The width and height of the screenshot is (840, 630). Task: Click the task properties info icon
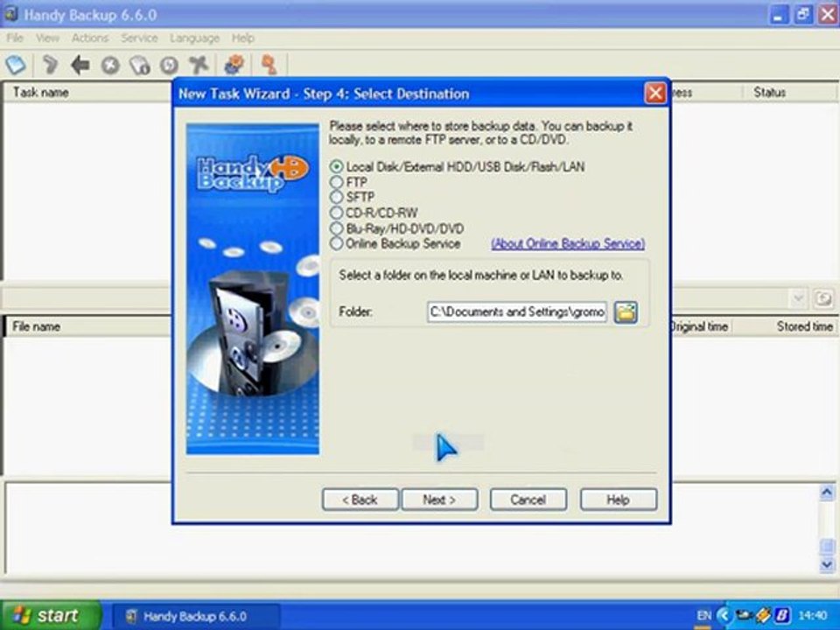pyautogui.click(x=140, y=66)
